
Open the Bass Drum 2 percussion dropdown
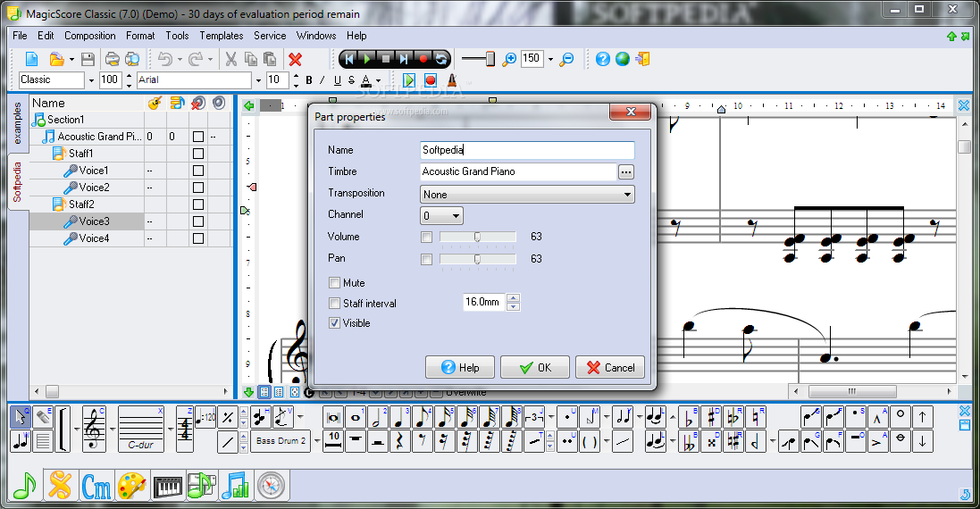pos(317,441)
